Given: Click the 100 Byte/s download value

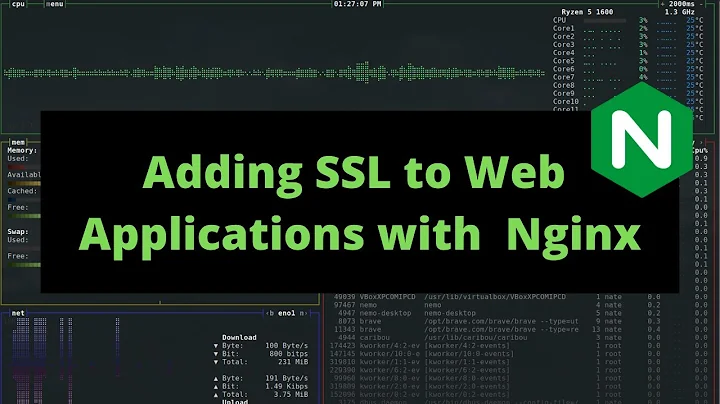Looking at the screenshot, I should pos(287,346).
